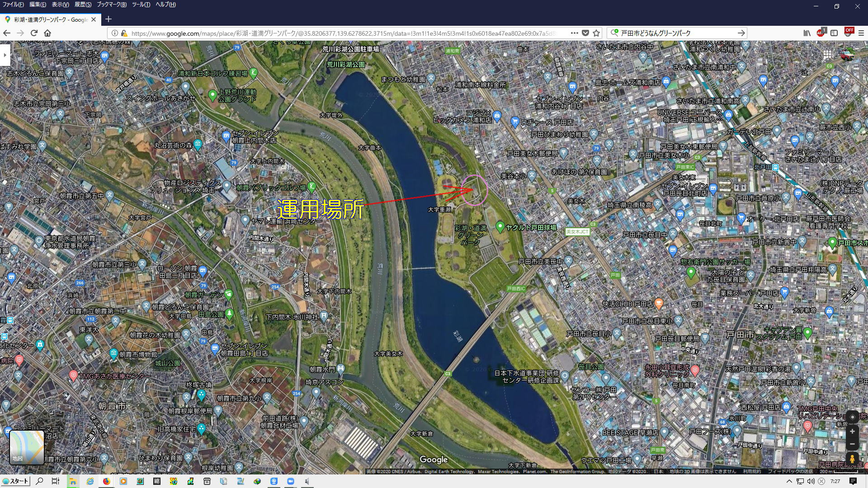The image size is (868, 488).
Task: Select the 日本 region link
Action: point(659,471)
